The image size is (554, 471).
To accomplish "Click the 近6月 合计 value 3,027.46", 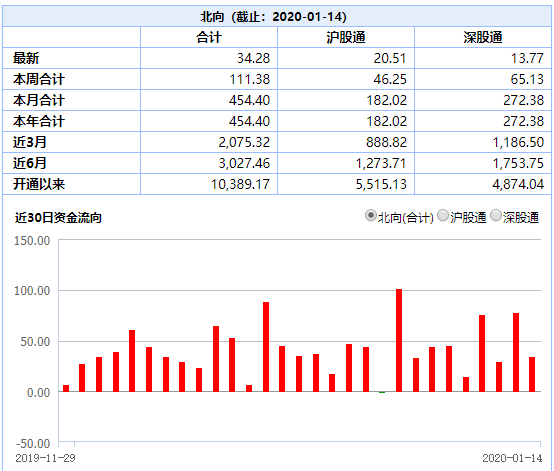I will pyautogui.click(x=244, y=163).
